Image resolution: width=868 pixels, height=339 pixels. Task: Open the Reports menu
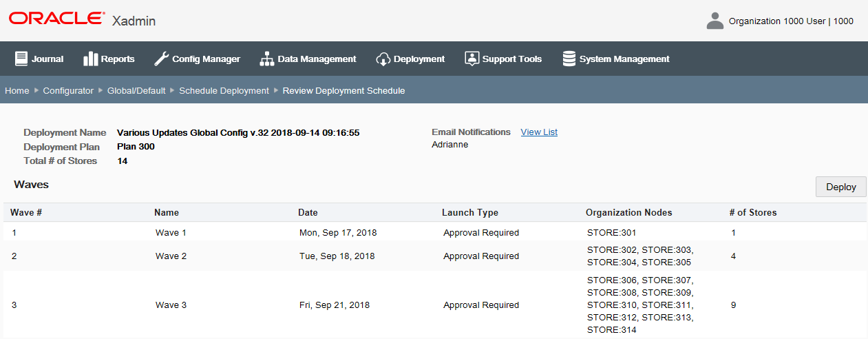point(109,59)
